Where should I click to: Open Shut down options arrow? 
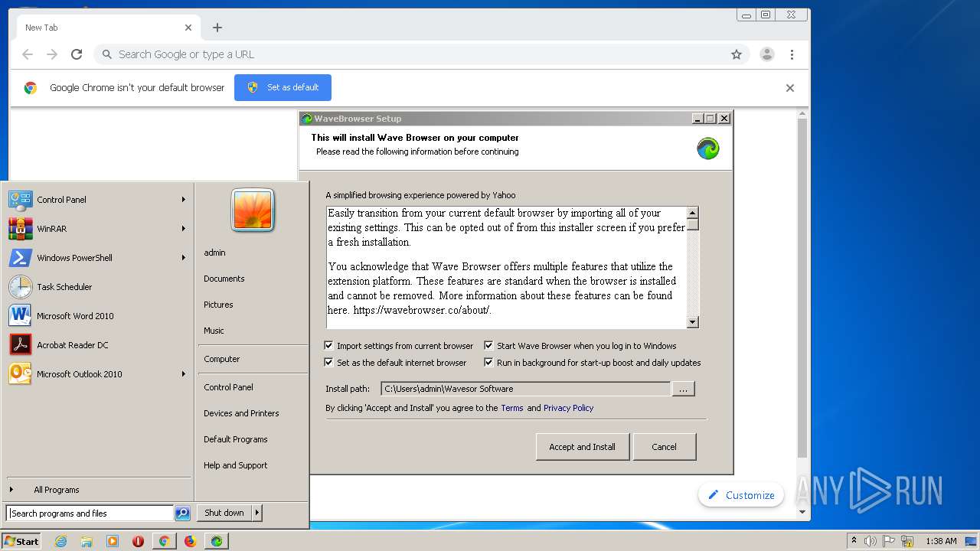[x=257, y=513]
